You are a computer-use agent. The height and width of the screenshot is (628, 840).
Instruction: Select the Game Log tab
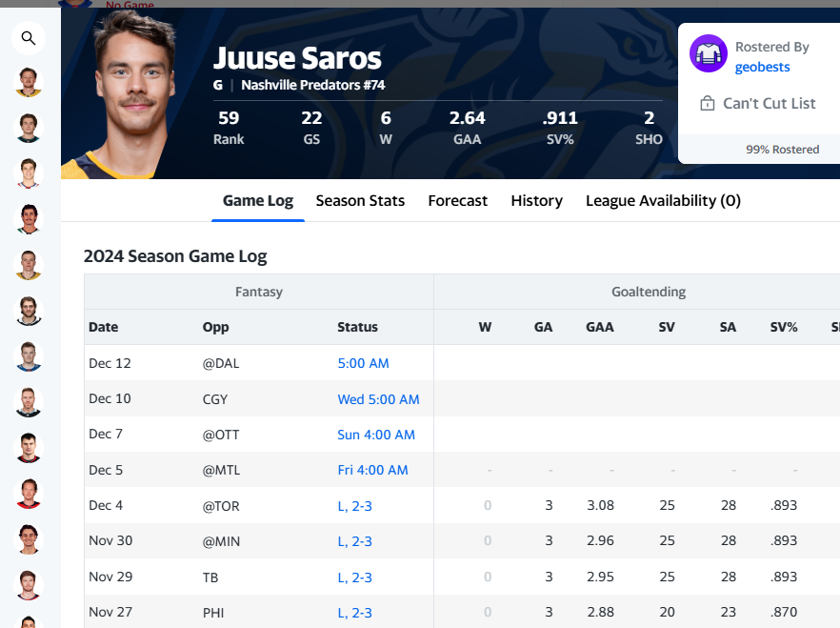(x=258, y=200)
